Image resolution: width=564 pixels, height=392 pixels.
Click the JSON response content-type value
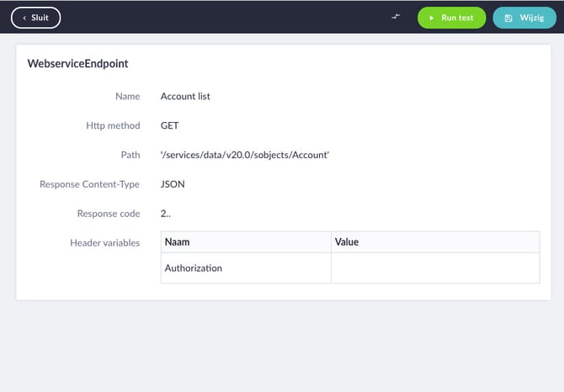click(x=173, y=183)
